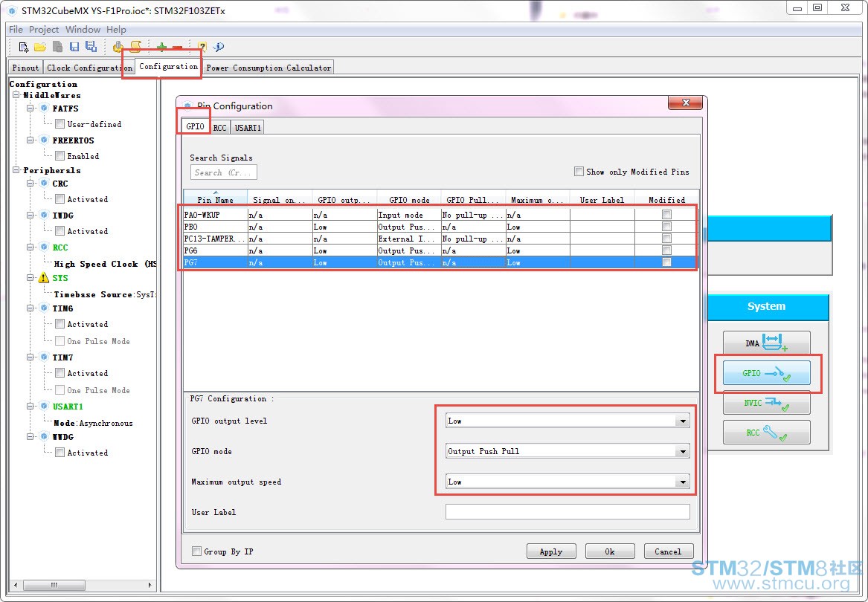The image size is (868, 602).
Task: Switch to the Pinout tab
Action: 25,68
